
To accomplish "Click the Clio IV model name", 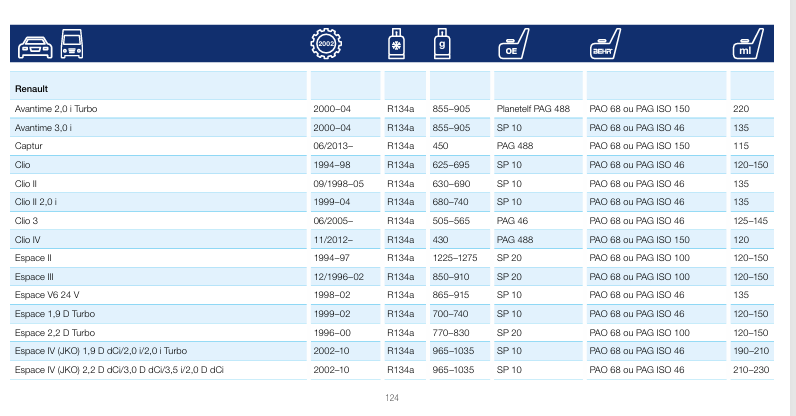I will point(29,240).
